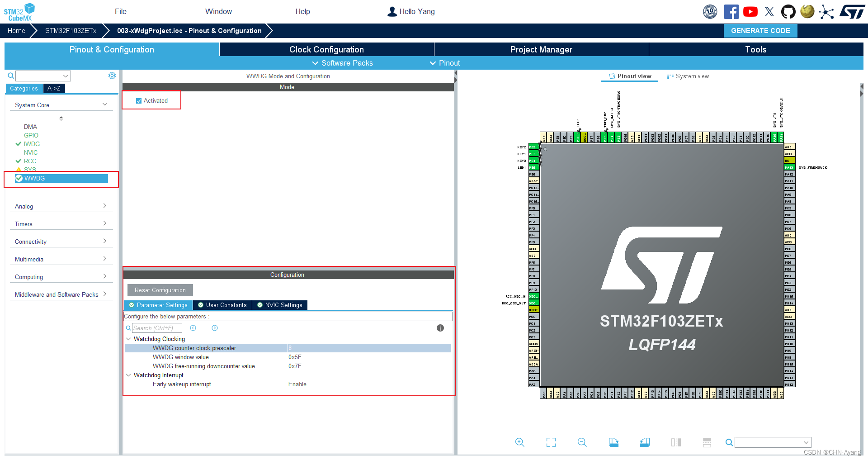Go to Home breadcrumb

(16, 31)
